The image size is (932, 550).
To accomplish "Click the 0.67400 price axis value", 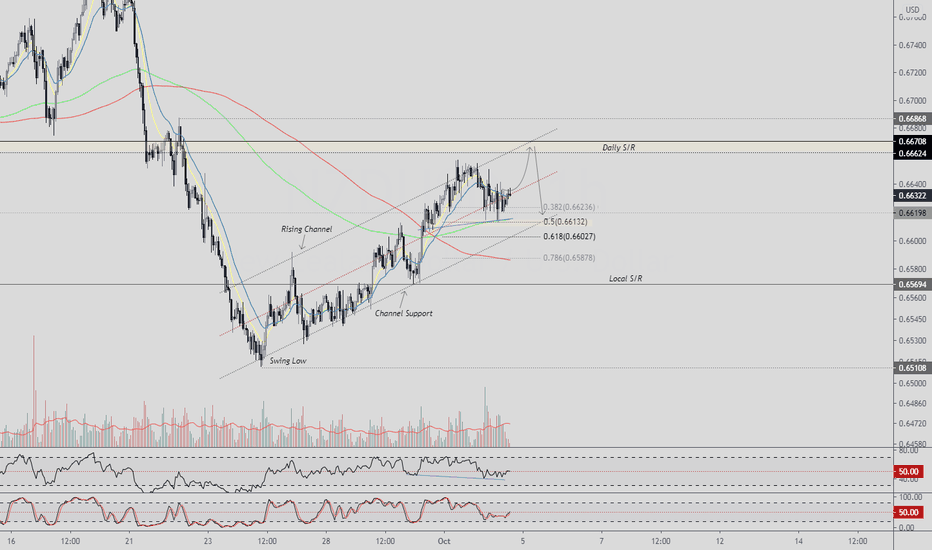I will 912,45.
